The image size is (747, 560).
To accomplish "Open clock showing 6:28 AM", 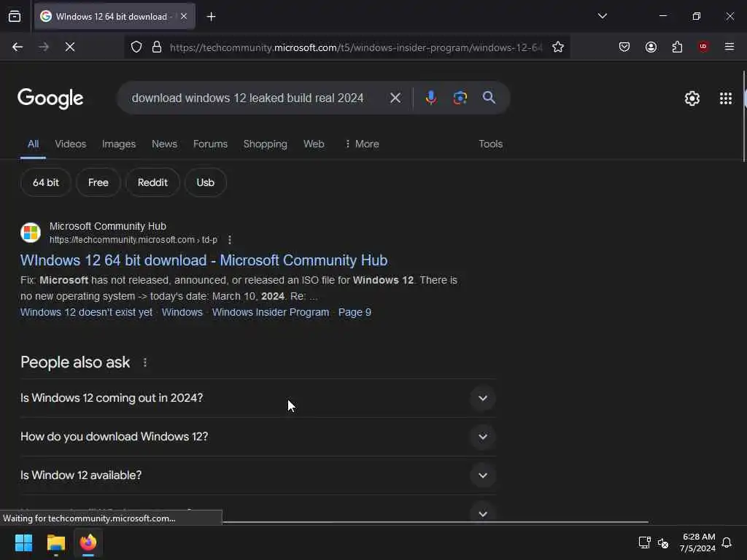I will click(x=698, y=542).
